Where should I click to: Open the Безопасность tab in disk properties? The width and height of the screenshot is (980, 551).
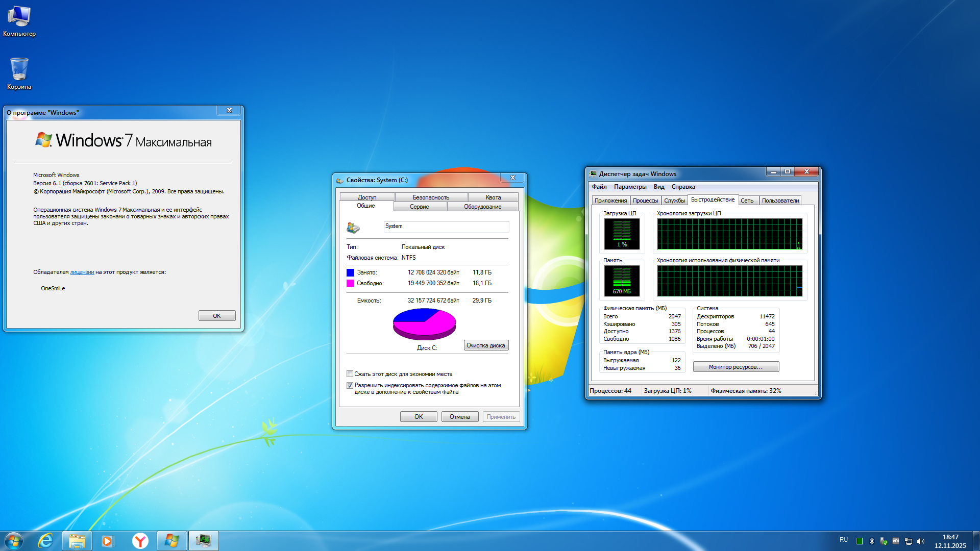click(431, 197)
